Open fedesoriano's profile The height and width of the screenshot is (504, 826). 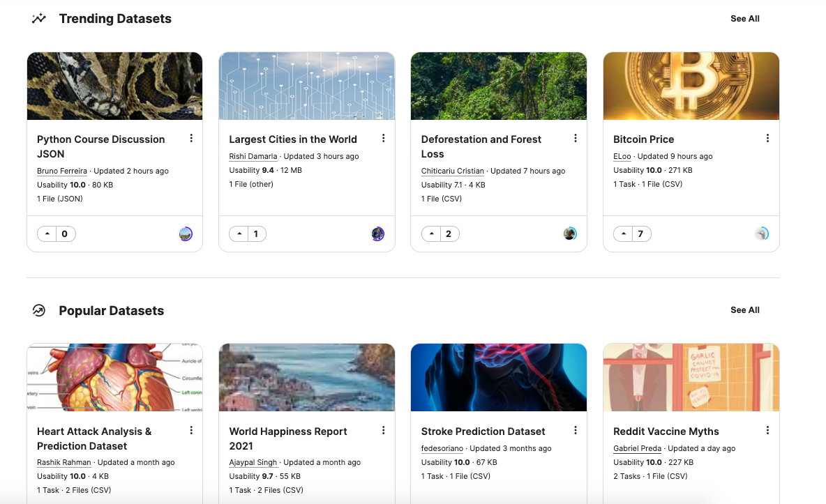(x=442, y=448)
